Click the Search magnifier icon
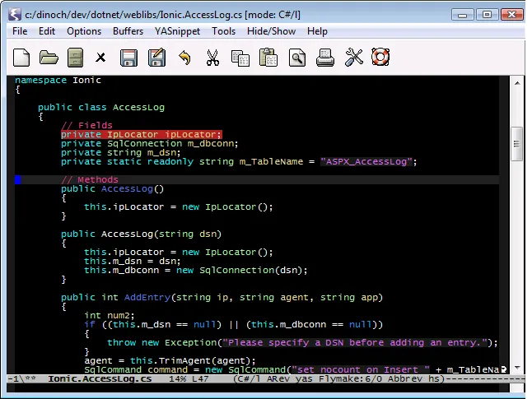 tap(296, 58)
